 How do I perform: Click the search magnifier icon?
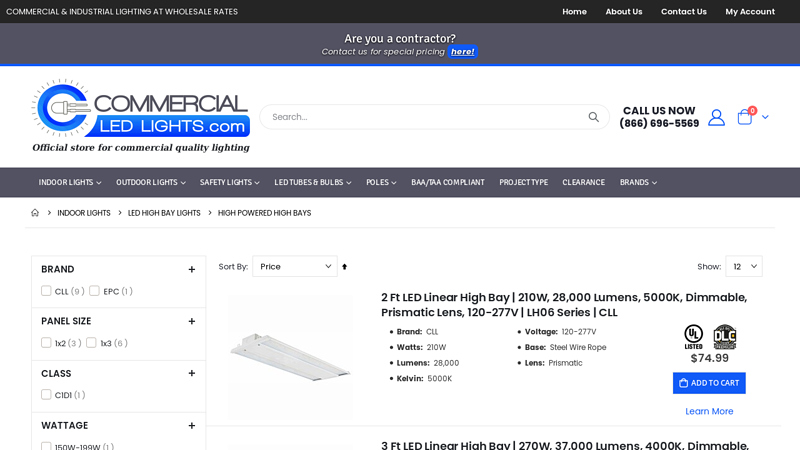coord(593,117)
